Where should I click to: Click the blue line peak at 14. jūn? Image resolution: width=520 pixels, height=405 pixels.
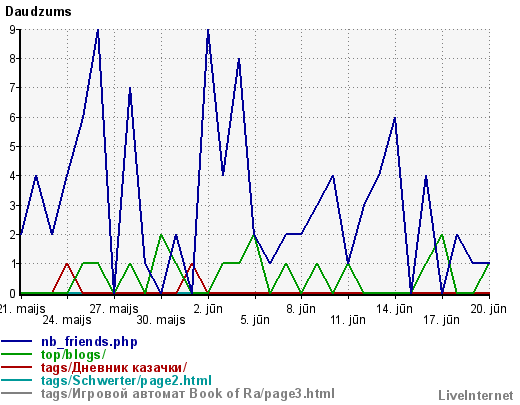[x=395, y=118]
